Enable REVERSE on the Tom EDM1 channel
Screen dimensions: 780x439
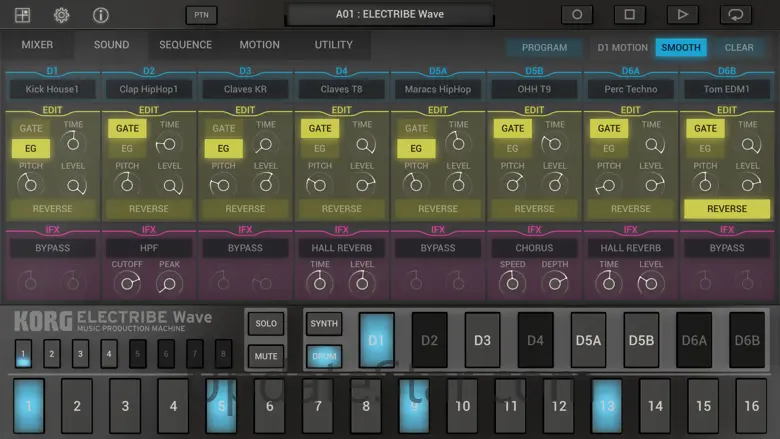pyautogui.click(x=726, y=209)
